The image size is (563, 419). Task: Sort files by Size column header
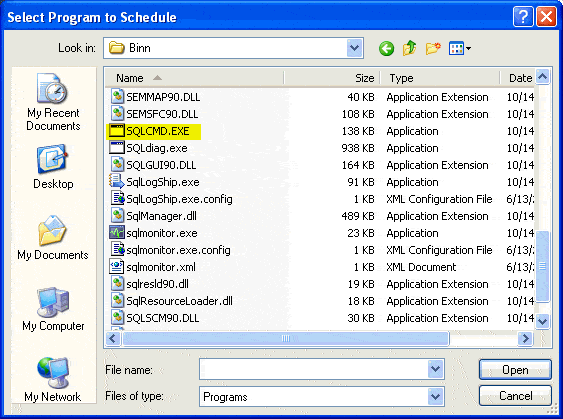tap(332, 78)
